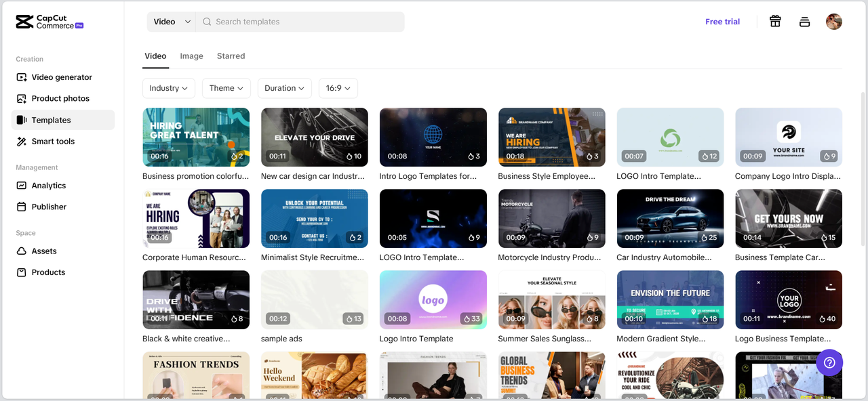Open the Your Site logo template thumbnail
The height and width of the screenshot is (401, 868).
tap(789, 138)
